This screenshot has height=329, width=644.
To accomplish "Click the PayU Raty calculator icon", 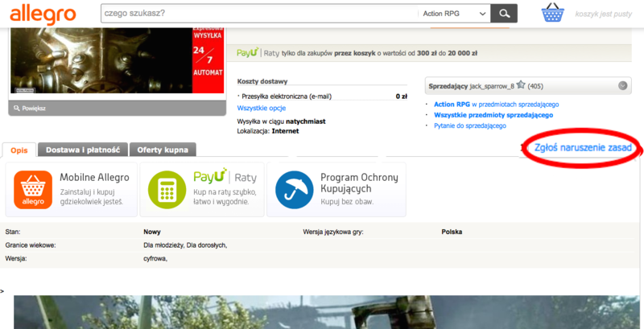I will coord(167,190).
